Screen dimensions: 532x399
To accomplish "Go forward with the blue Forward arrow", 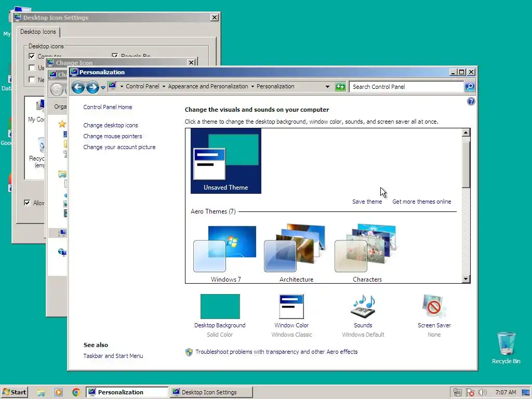I will pyautogui.click(x=92, y=87).
